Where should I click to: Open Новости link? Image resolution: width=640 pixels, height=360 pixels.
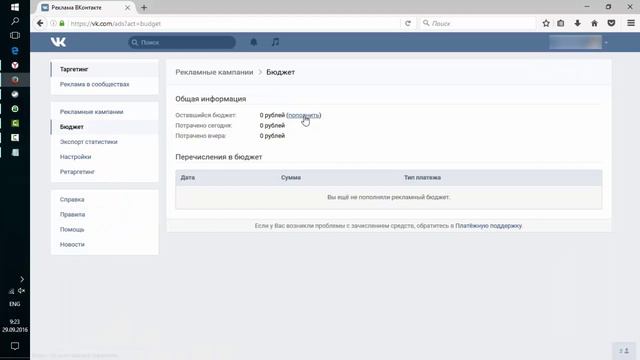tap(72, 244)
